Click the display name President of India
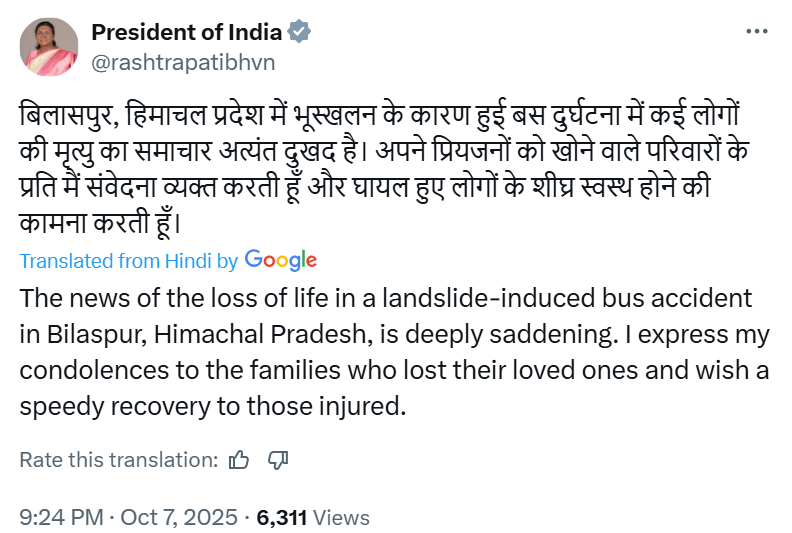This screenshot has height=533, width=792. 186,32
